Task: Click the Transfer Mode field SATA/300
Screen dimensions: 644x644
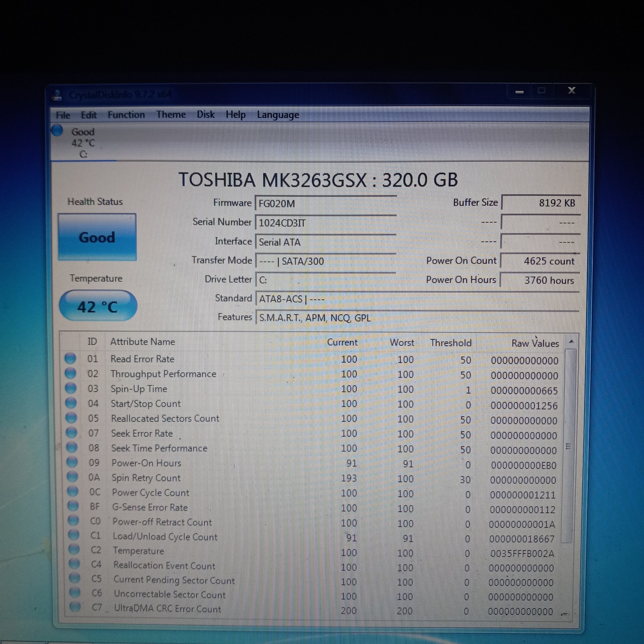Action: (x=326, y=261)
